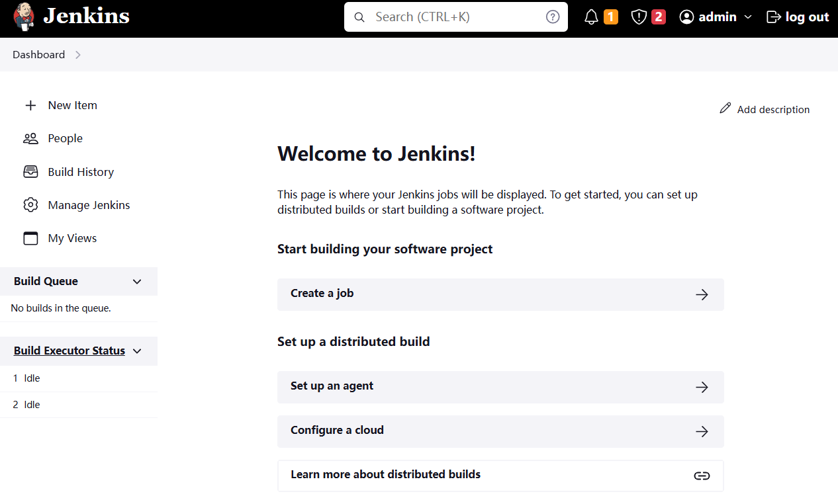Open the security shield warnings icon
838x504 pixels.
coord(639,17)
